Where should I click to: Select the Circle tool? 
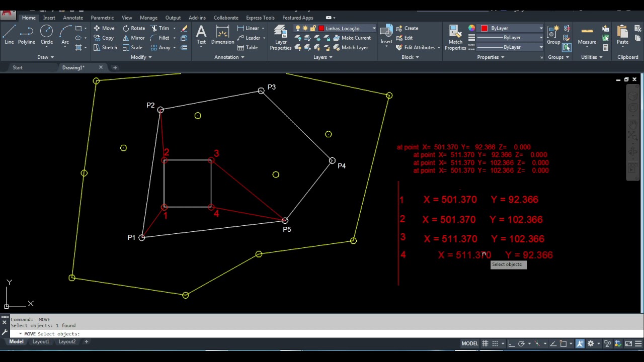[47, 35]
